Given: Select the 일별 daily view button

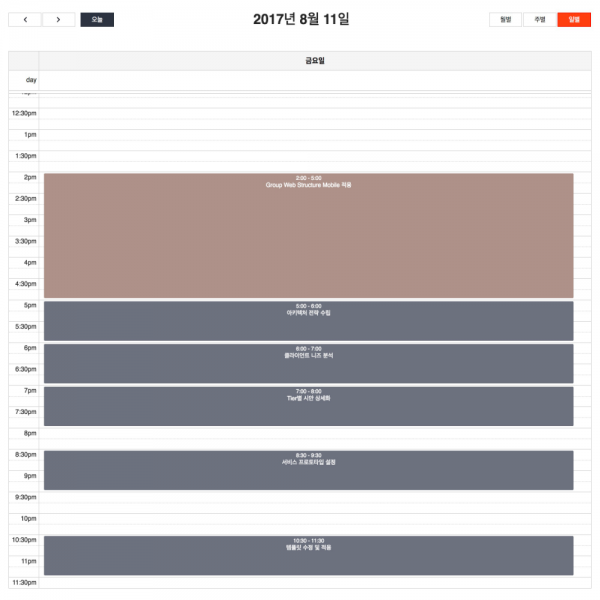Looking at the screenshot, I should click(574, 19).
